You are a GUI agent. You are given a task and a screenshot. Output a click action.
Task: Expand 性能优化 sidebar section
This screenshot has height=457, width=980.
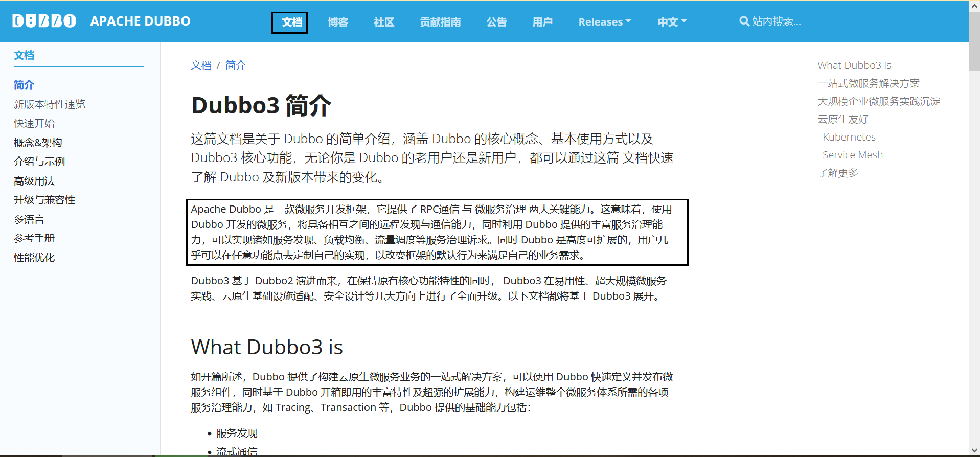[34, 258]
